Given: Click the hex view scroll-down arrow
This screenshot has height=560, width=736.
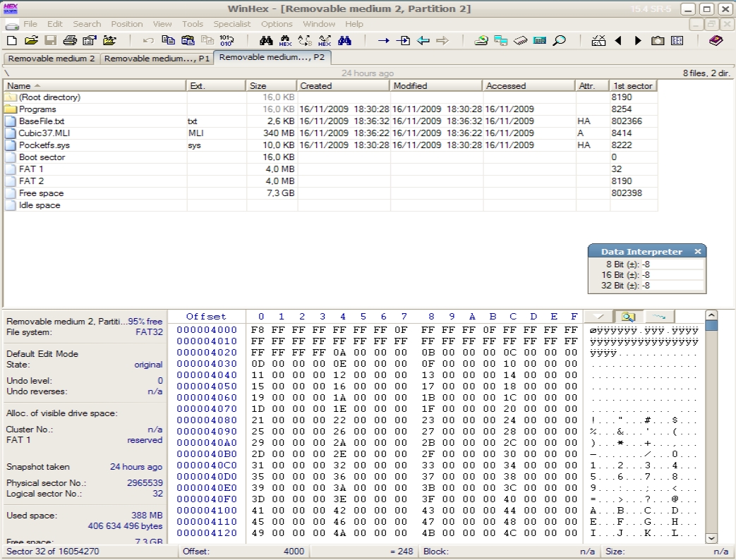Looking at the screenshot, I should [711, 538].
